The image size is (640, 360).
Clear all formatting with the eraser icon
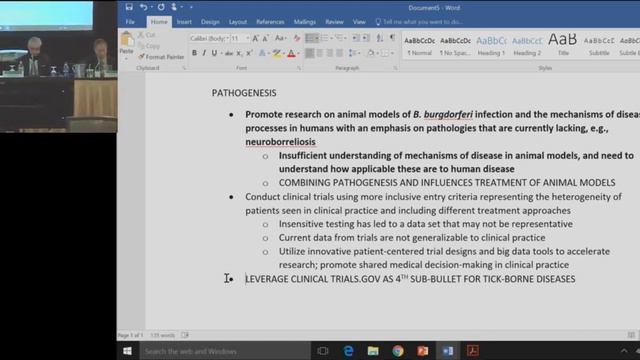tap(297, 38)
